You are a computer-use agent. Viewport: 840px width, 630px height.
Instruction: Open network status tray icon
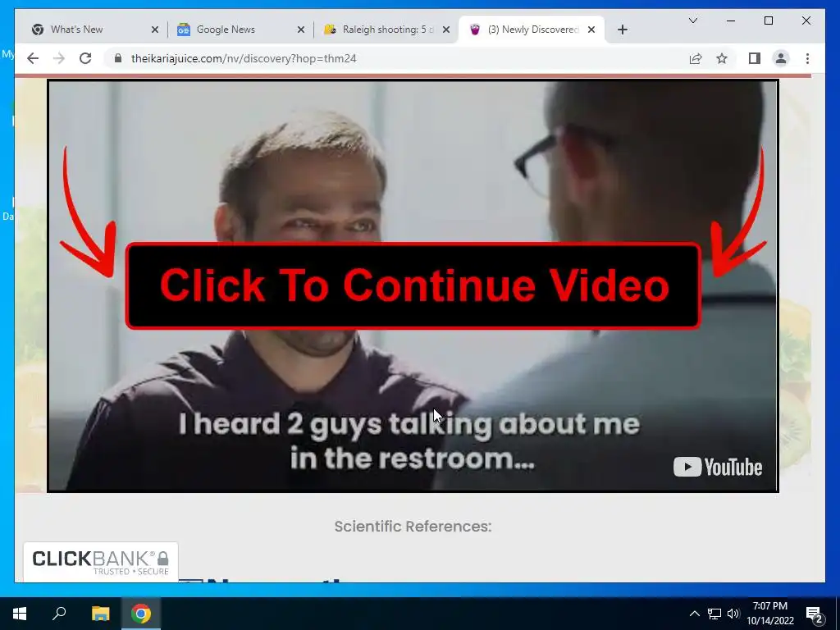pyautogui.click(x=714, y=614)
